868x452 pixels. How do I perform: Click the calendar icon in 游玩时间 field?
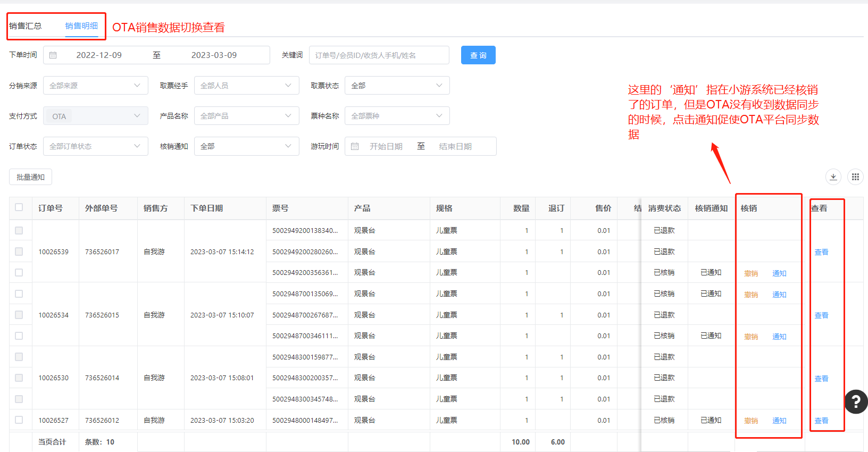tap(355, 146)
